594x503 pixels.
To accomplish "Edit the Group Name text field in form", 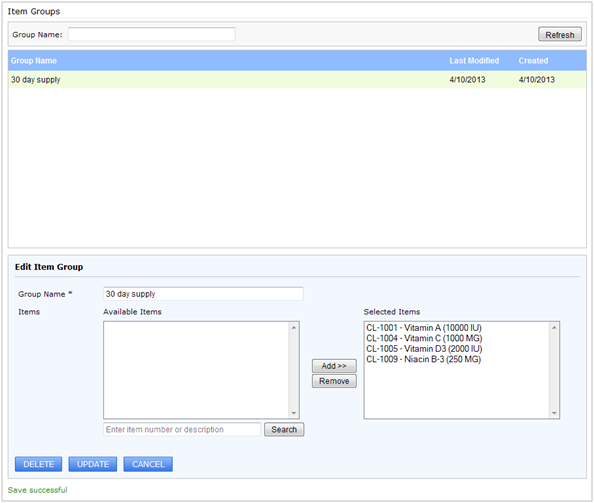I will [203, 294].
